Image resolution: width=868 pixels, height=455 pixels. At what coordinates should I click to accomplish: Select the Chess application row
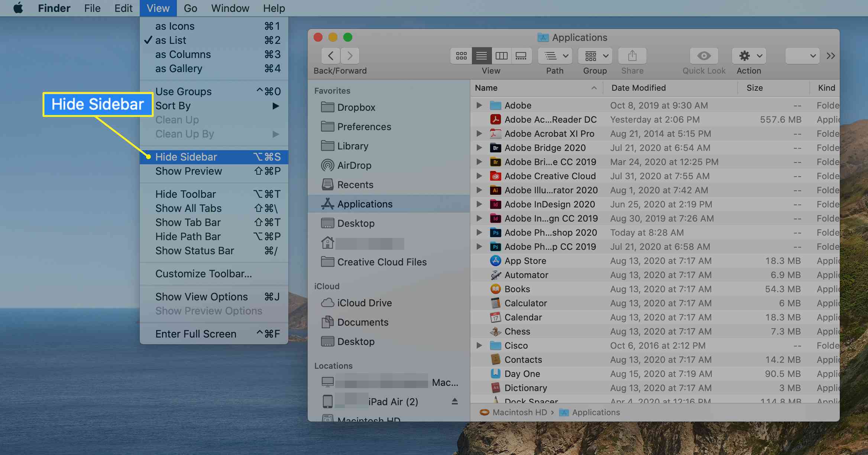(655, 332)
